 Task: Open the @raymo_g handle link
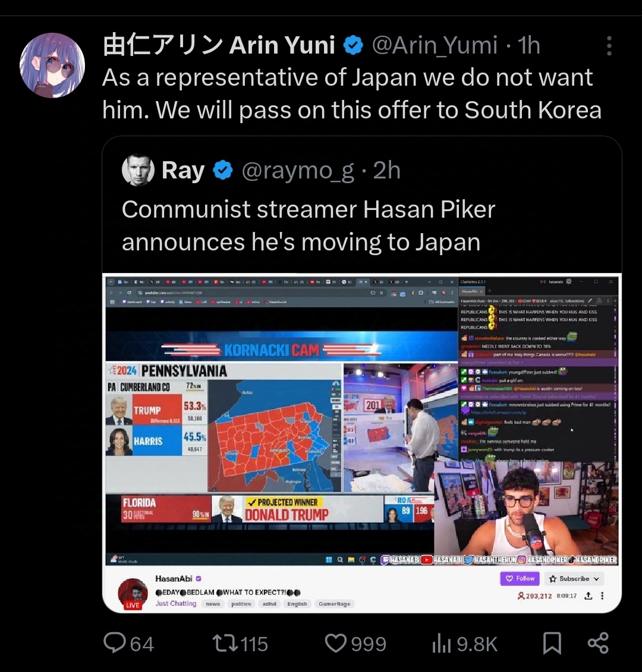[298, 171]
